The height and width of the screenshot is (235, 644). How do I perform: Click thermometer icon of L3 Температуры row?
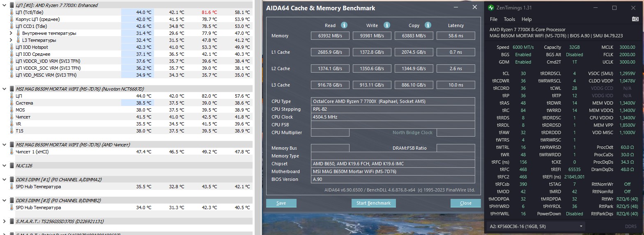click(18, 40)
